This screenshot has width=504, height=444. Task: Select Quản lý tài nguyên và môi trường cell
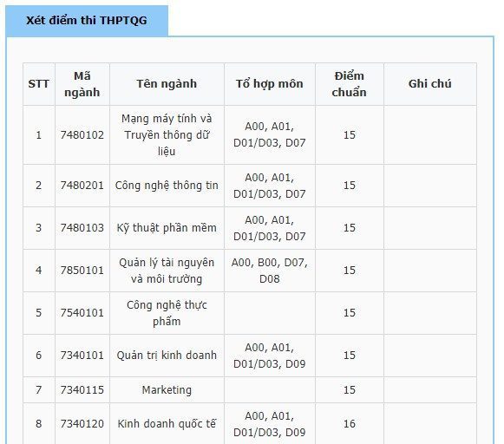click(x=167, y=271)
